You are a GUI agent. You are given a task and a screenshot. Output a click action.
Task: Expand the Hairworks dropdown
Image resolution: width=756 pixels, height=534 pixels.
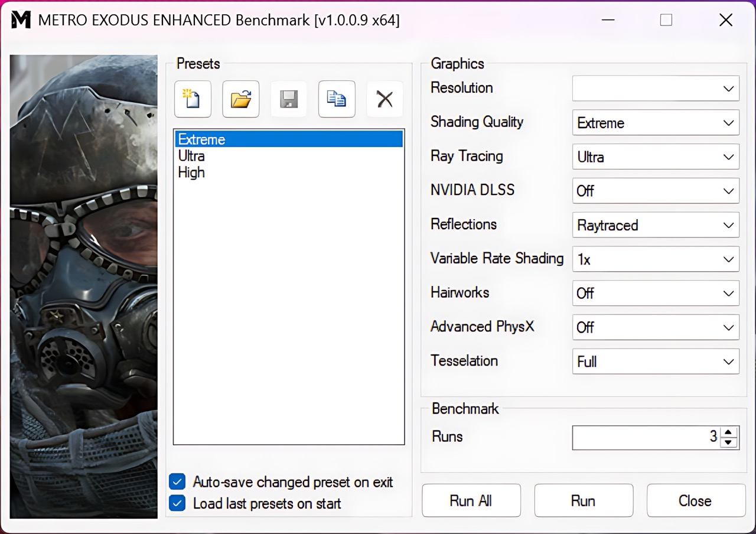click(x=656, y=293)
